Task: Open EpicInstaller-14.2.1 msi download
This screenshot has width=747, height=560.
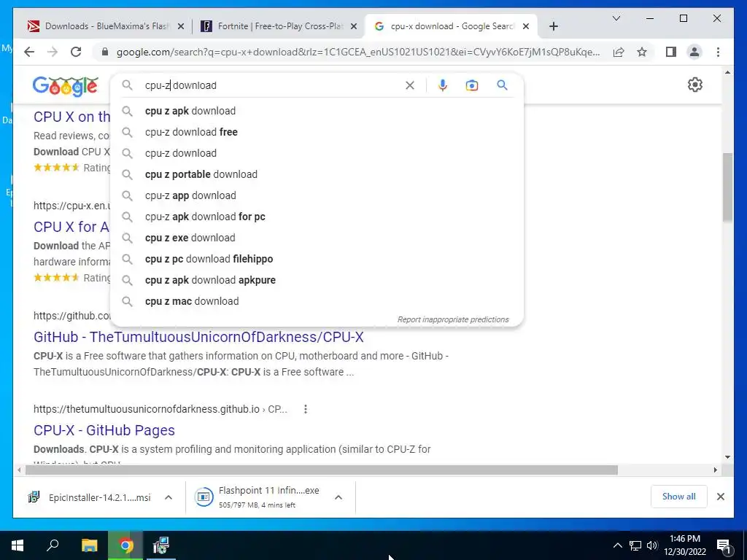Action: pos(90,497)
